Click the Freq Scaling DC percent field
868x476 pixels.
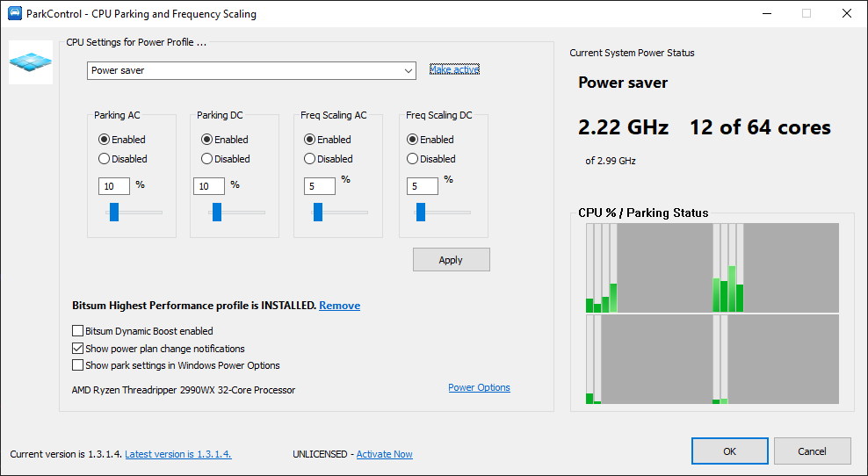423,186
